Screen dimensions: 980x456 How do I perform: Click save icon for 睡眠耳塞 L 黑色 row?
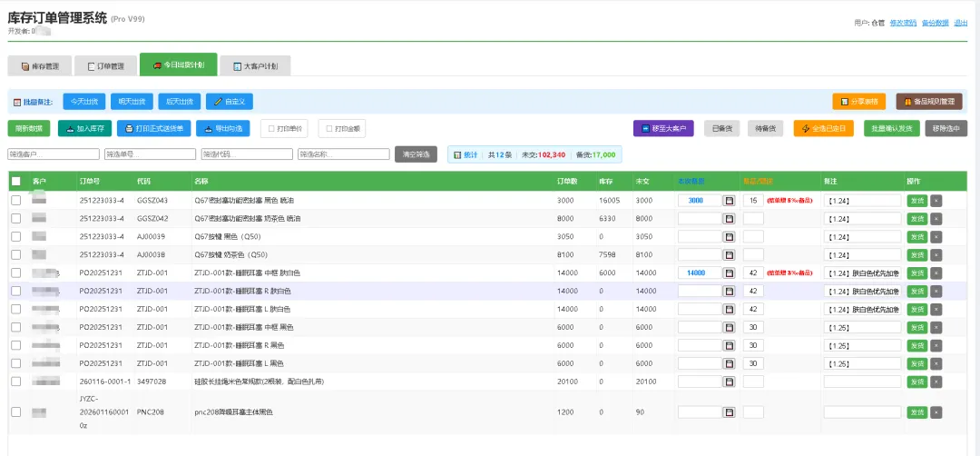(729, 363)
